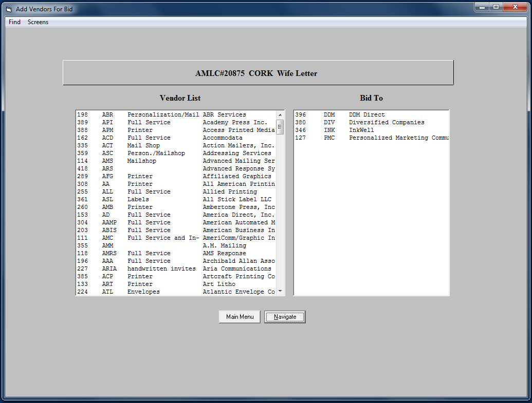Select vendor row 118 AMS Response

176,254
